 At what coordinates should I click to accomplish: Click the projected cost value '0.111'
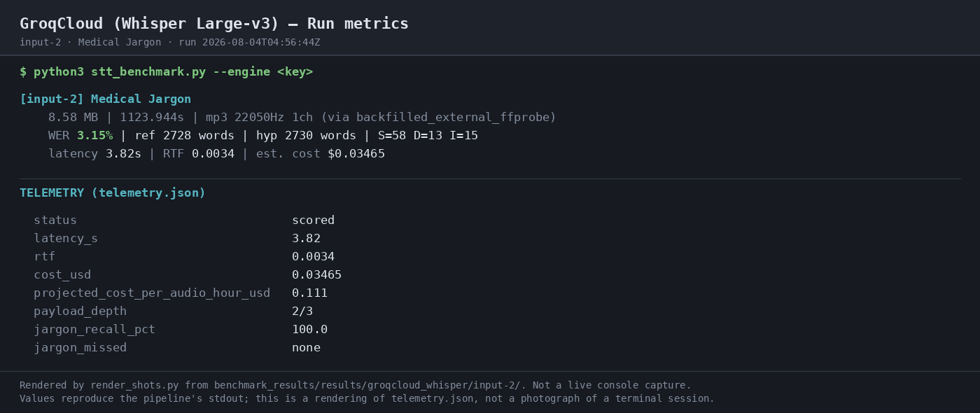pos(309,293)
